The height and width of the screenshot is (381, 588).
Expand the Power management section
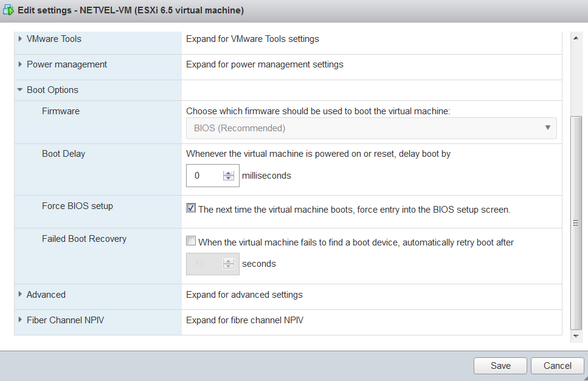pos(20,64)
